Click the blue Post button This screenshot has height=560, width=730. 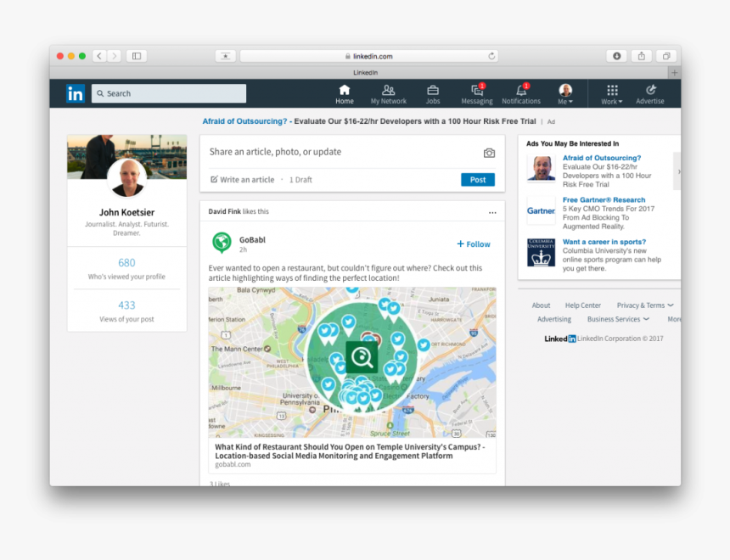click(478, 180)
